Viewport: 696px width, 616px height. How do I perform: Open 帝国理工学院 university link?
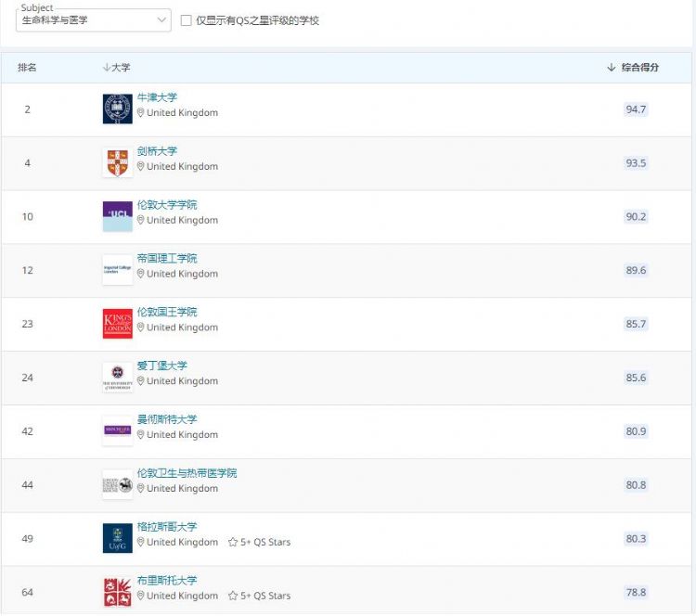coord(167,258)
